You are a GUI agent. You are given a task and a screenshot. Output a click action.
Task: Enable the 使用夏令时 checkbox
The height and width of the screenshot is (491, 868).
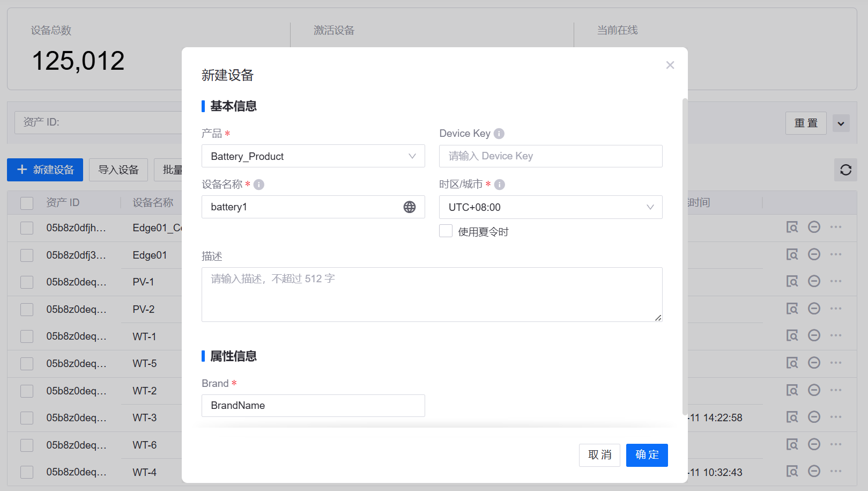click(446, 231)
